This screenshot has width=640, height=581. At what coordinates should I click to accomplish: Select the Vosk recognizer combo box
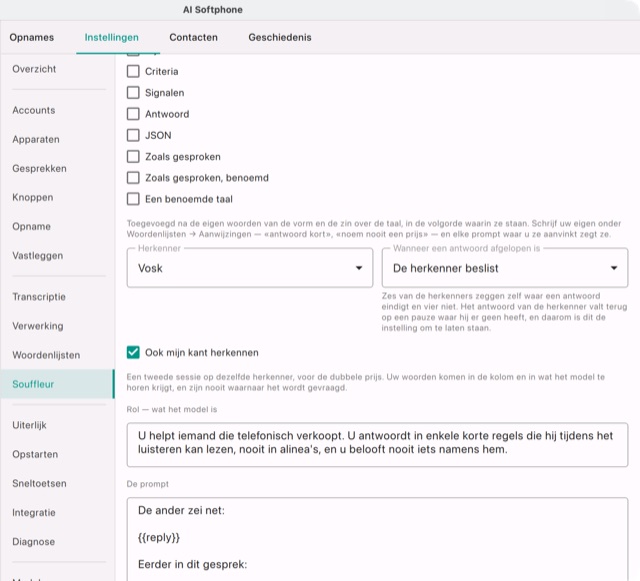click(250, 268)
